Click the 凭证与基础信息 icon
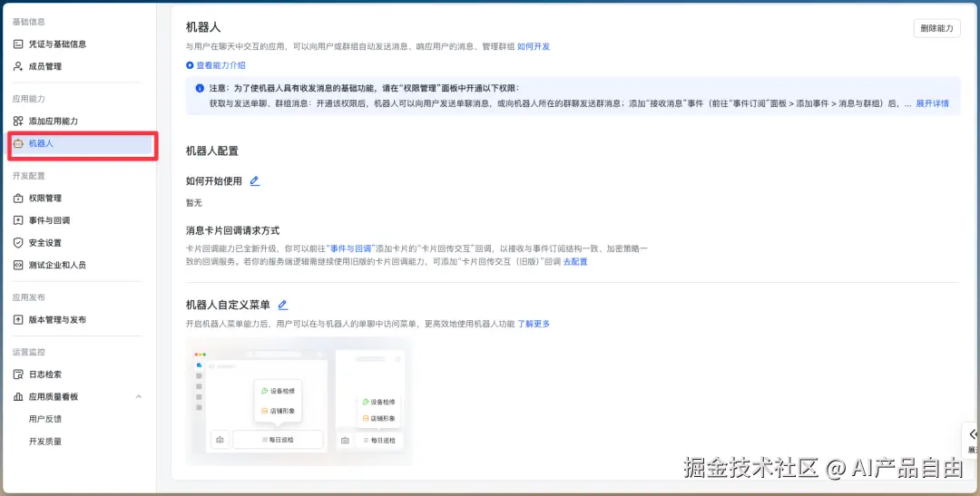Image resolution: width=980 pixels, height=496 pixels. pos(18,44)
